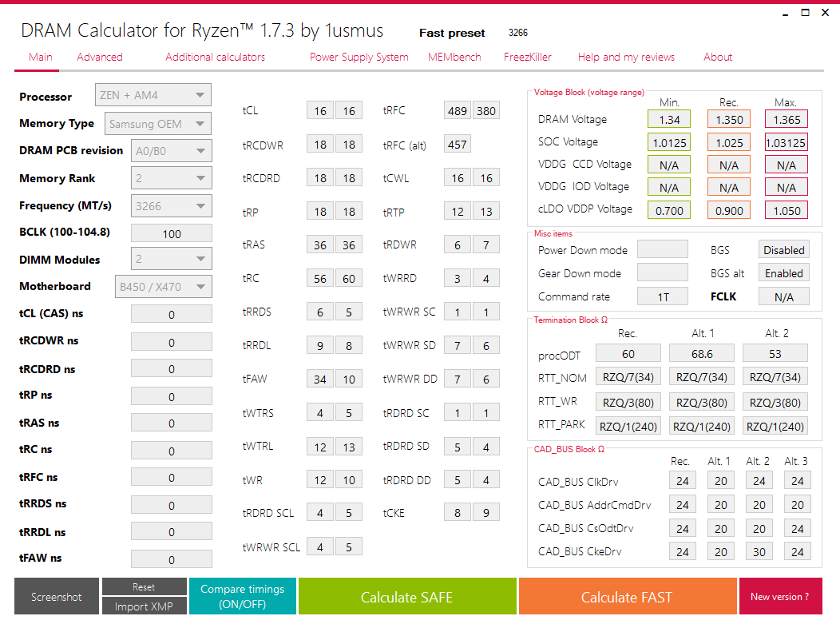Click the Screenshot button
The width and height of the screenshot is (840, 632).
pos(56,596)
